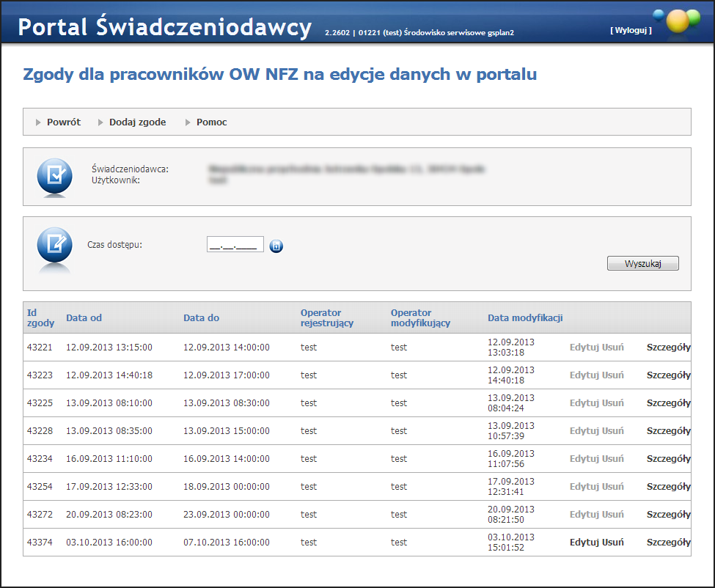Click the edit note icon beside Czas dostępu

coord(55,245)
